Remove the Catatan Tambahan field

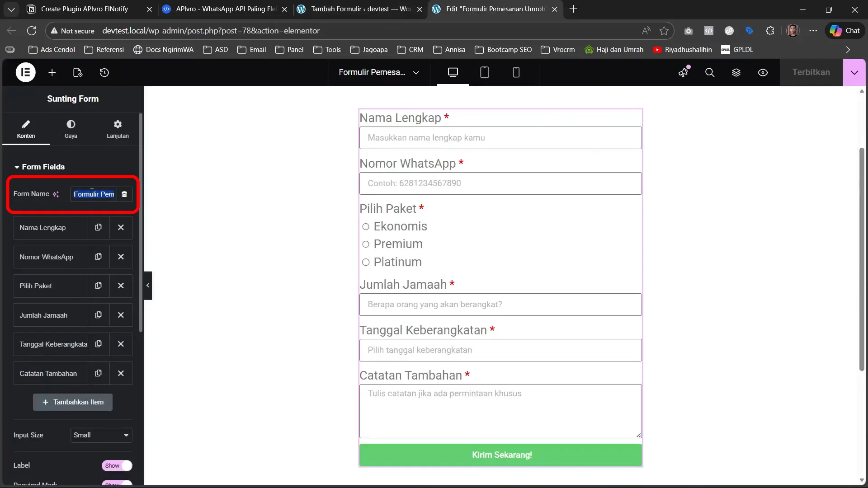[121, 374]
